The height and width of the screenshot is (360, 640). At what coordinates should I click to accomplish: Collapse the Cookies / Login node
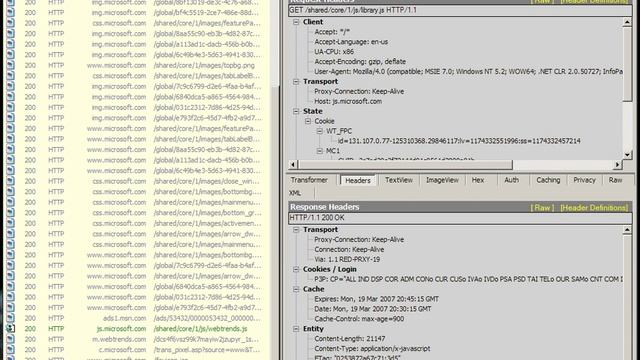pos(296,269)
